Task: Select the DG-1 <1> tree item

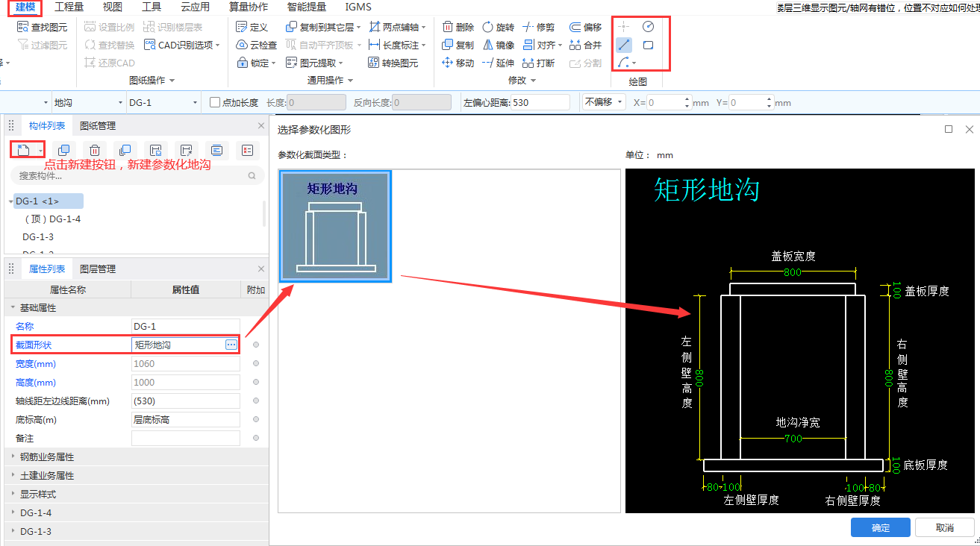Action: [49, 201]
